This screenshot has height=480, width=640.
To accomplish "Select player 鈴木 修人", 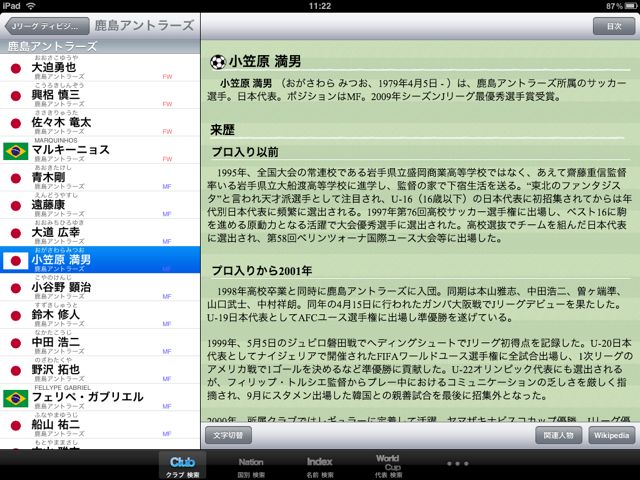I will tap(100, 315).
